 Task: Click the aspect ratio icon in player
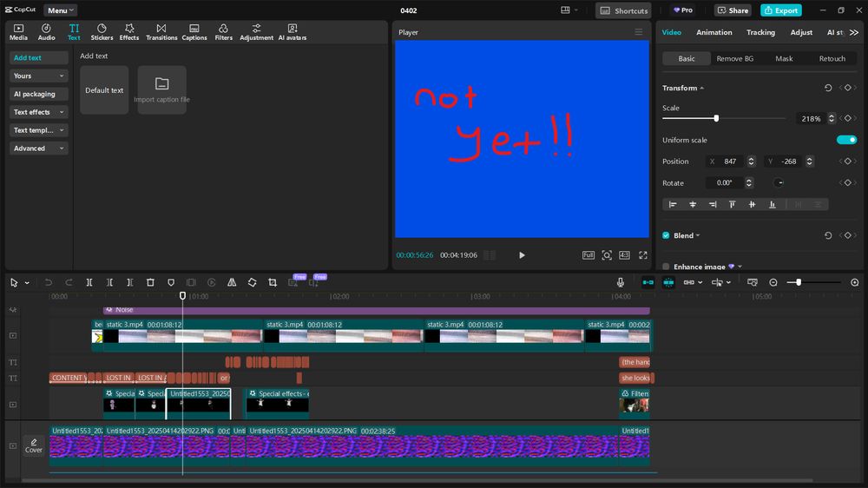(624, 255)
